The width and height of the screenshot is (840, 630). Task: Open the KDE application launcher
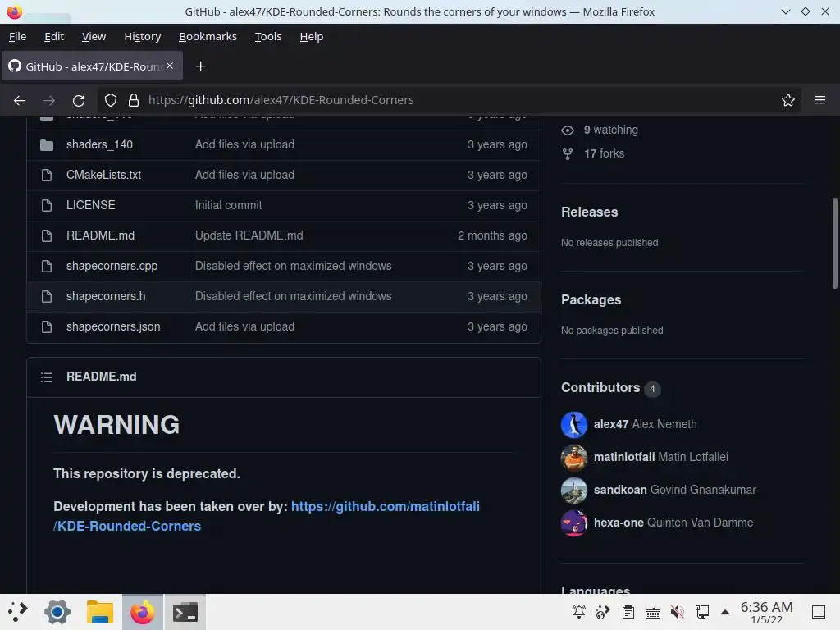point(18,612)
